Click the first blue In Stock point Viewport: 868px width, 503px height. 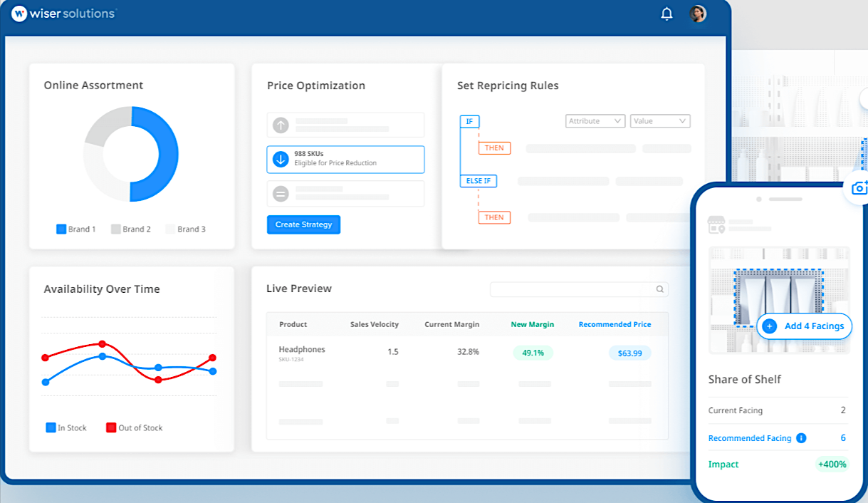click(46, 382)
